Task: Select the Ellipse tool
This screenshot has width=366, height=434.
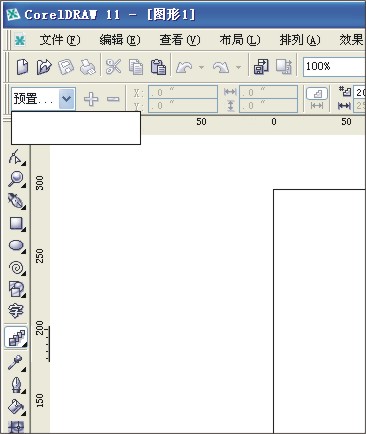Action: tap(16, 246)
